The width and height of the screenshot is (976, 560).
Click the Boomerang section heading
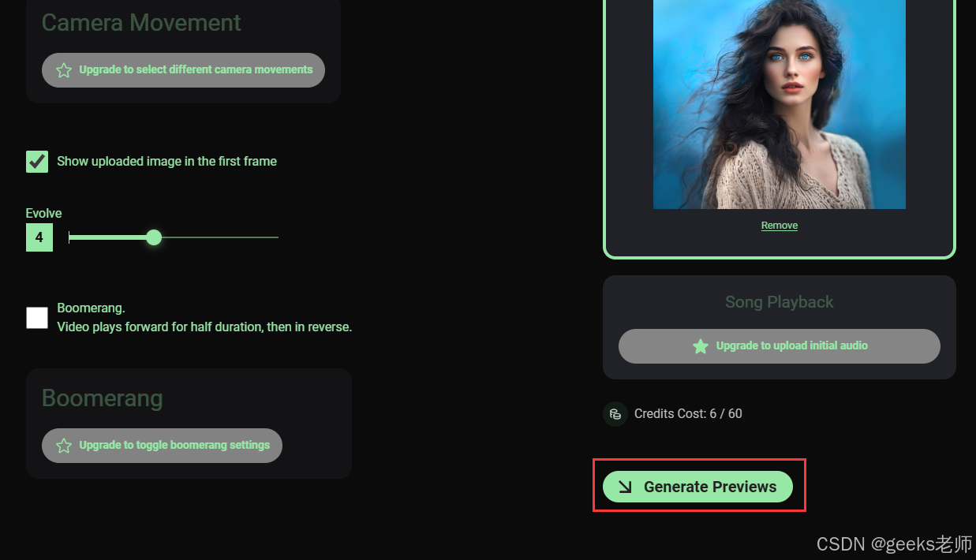[x=103, y=398]
